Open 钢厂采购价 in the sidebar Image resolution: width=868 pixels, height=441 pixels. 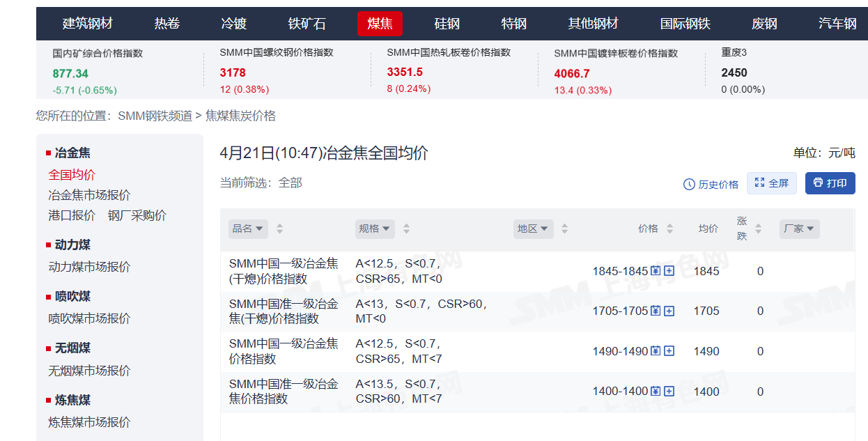click(x=137, y=215)
